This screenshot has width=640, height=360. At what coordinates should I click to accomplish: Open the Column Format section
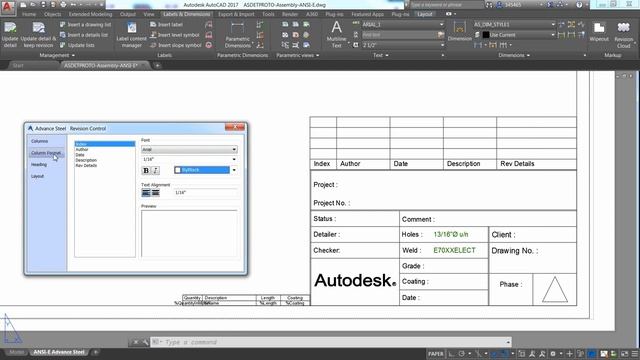(x=46, y=153)
